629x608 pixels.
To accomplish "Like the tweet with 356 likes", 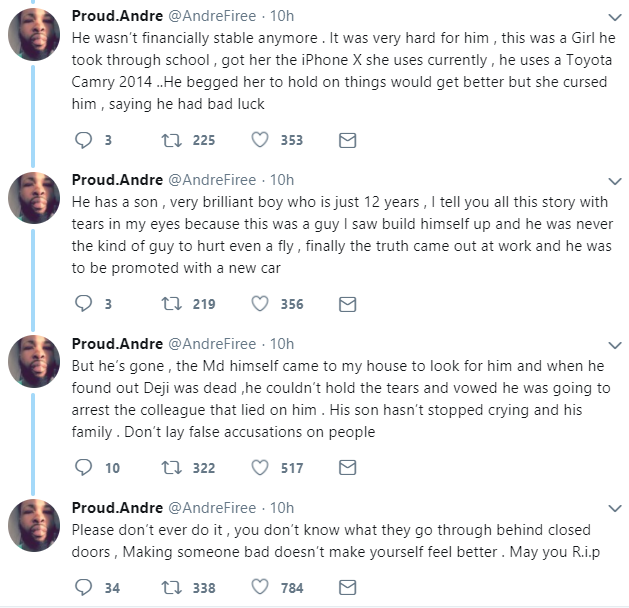I will [260, 304].
